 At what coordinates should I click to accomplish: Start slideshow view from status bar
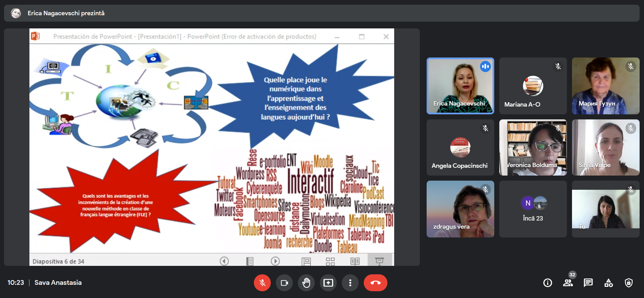tap(379, 261)
